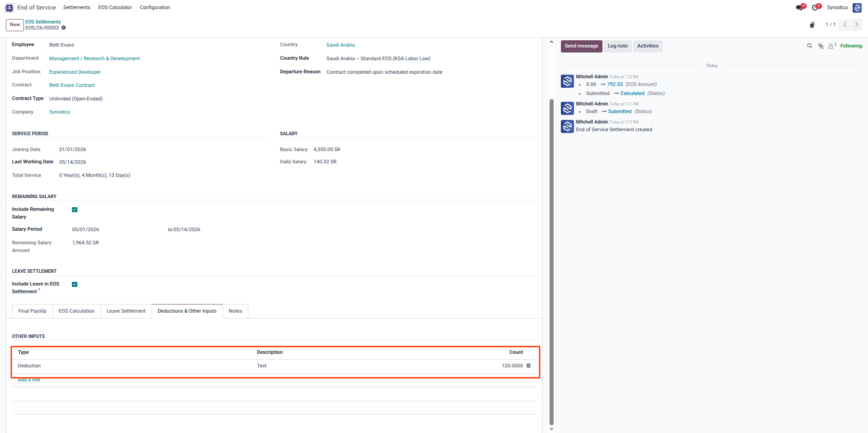The height and width of the screenshot is (433, 868).
Task: Click the bookmark icon near the pager
Action: click(812, 25)
